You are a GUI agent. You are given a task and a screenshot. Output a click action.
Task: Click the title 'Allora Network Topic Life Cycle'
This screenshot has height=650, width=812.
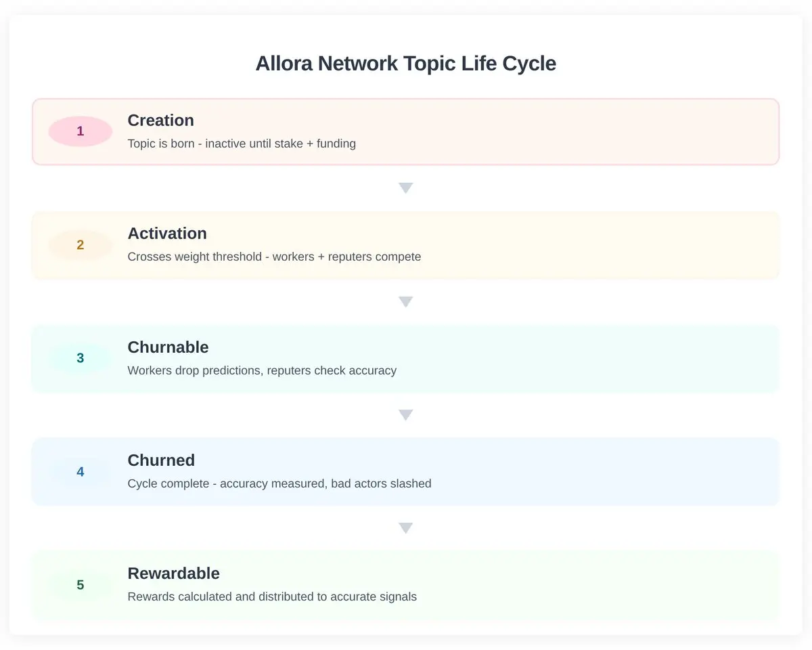click(406, 64)
